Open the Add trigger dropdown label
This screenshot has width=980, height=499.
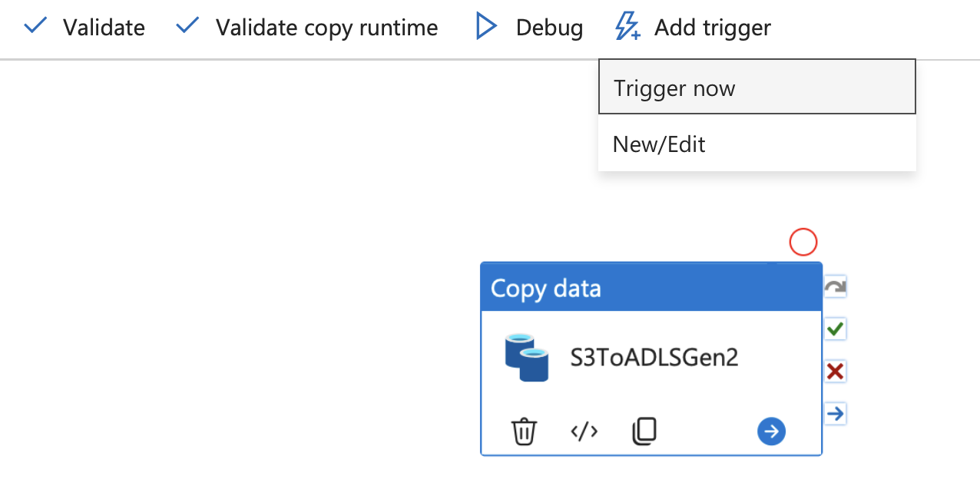pyautogui.click(x=712, y=28)
